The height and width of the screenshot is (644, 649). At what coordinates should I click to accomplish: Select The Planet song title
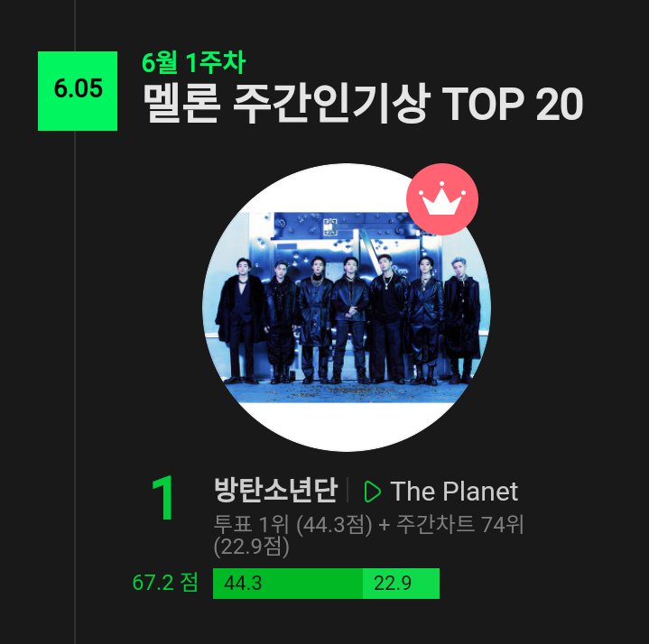pos(454,492)
